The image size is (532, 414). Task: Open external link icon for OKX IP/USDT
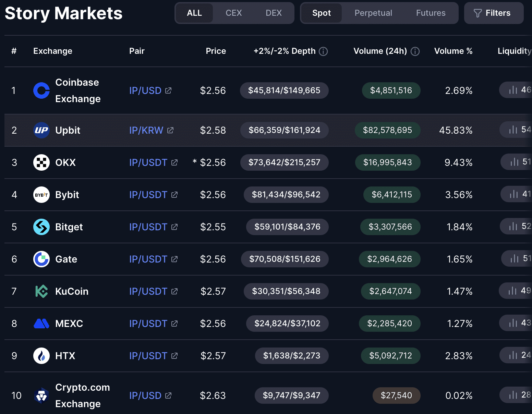coord(174,162)
